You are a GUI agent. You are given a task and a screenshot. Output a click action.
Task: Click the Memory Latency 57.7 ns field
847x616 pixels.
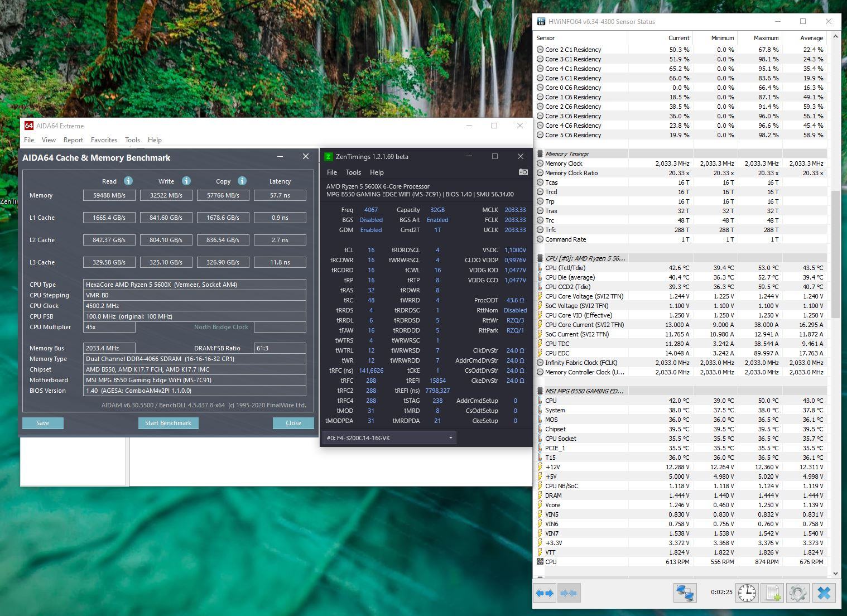click(280, 195)
